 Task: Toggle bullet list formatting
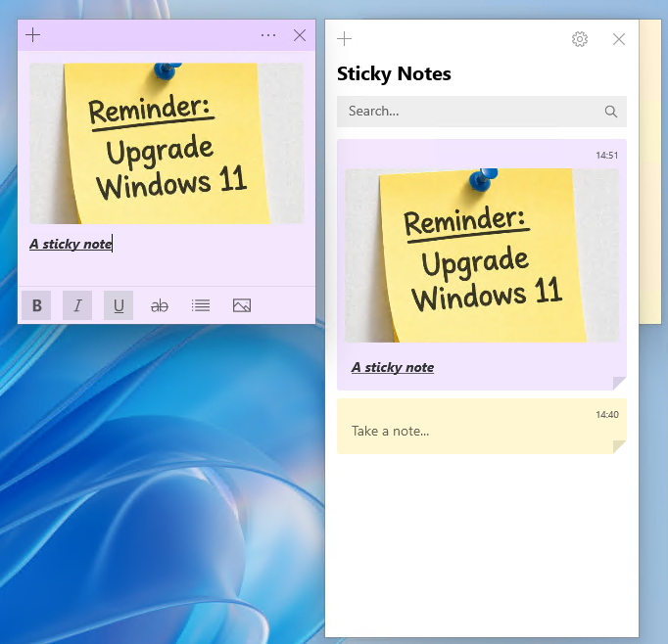[201, 305]
